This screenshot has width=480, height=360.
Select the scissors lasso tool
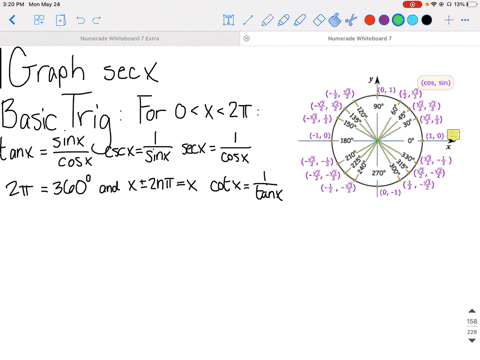click(x=351, y=20)
